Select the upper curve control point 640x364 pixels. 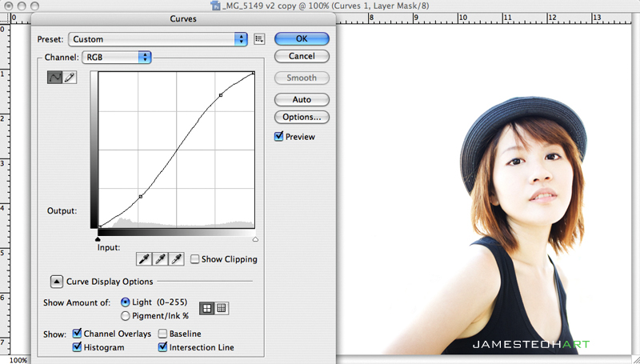click(221, 95)
